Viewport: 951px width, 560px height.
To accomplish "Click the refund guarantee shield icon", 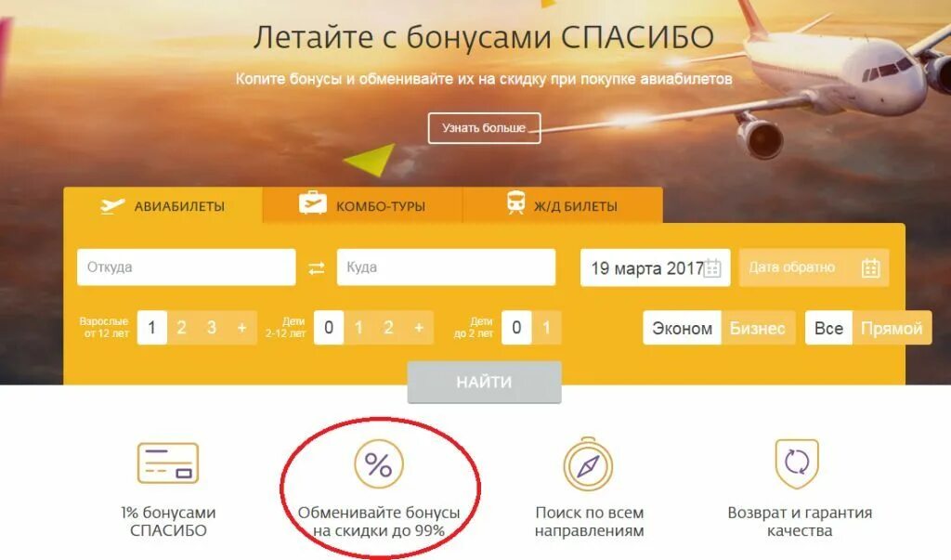I will (x=797, y=463).
